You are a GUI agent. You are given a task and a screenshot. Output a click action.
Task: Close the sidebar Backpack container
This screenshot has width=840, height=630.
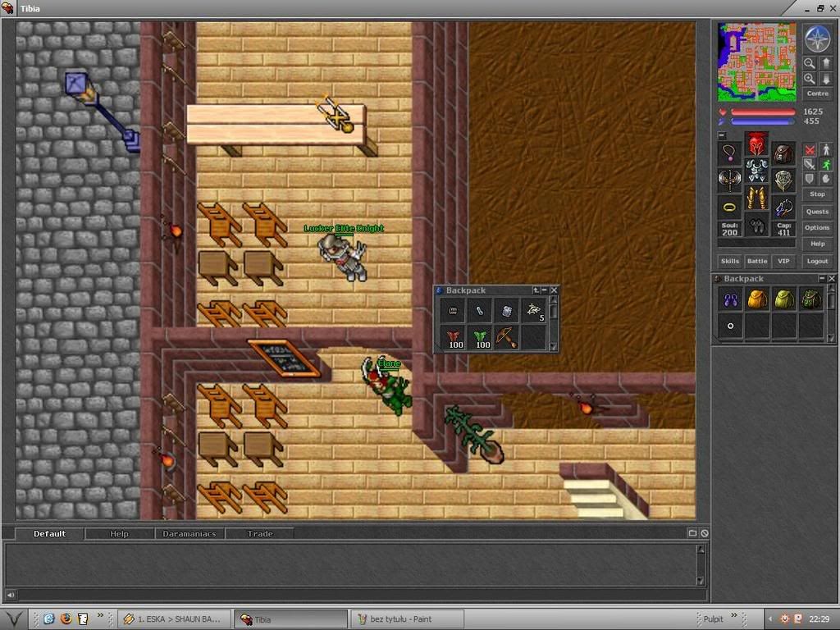(832, 279)
